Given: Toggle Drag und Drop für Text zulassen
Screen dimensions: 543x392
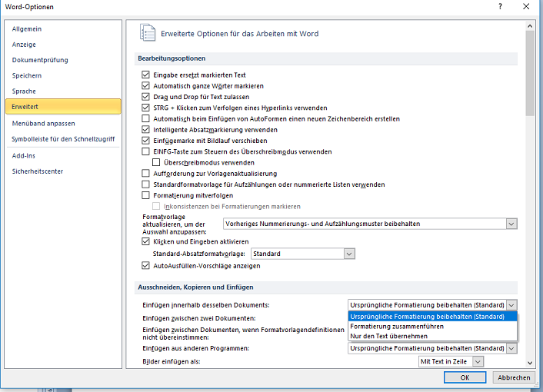Looking at the screenshot, I should [x=146, y=97].
